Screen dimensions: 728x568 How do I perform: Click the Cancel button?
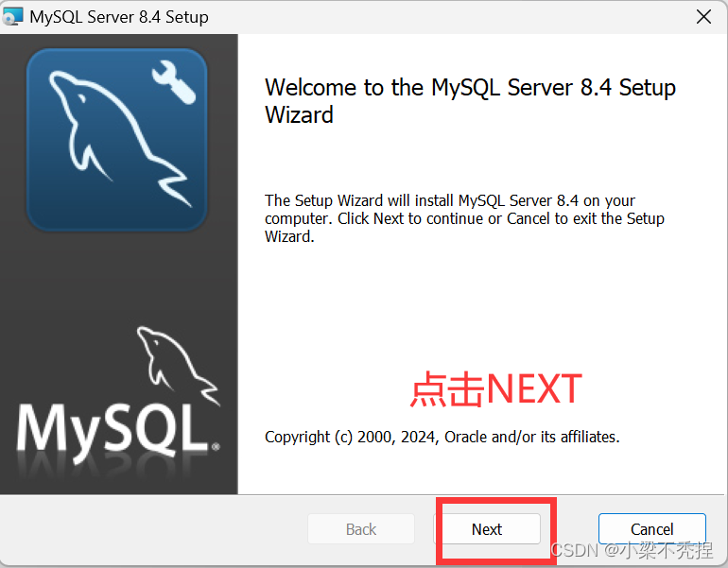click(x=651, y=529)
